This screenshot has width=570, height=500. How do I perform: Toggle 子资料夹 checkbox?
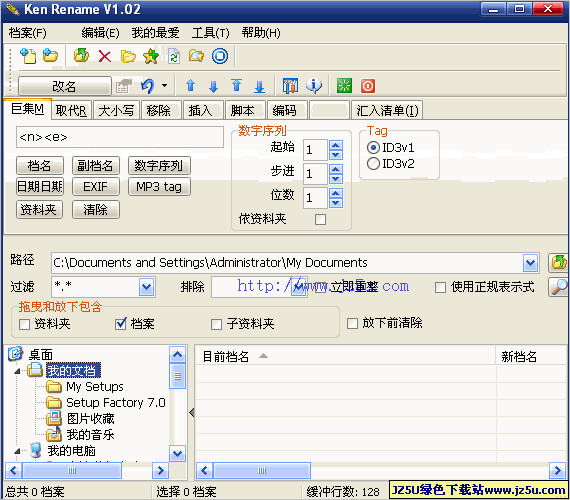(x=216, y=324)
